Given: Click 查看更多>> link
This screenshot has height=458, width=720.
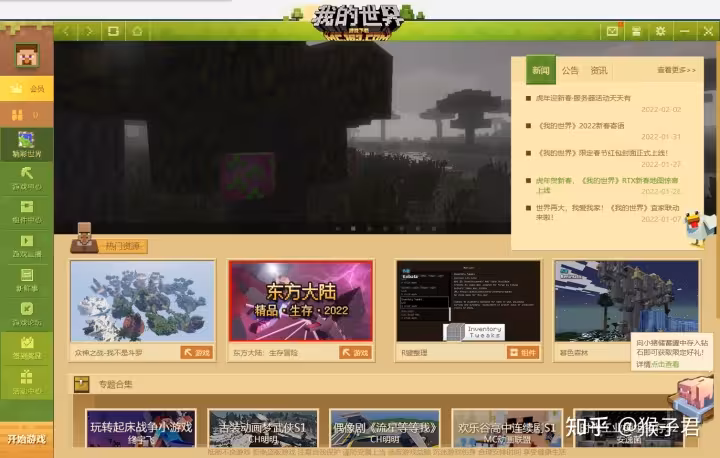Looking at the screenshot, I should (x=676, y=70).
